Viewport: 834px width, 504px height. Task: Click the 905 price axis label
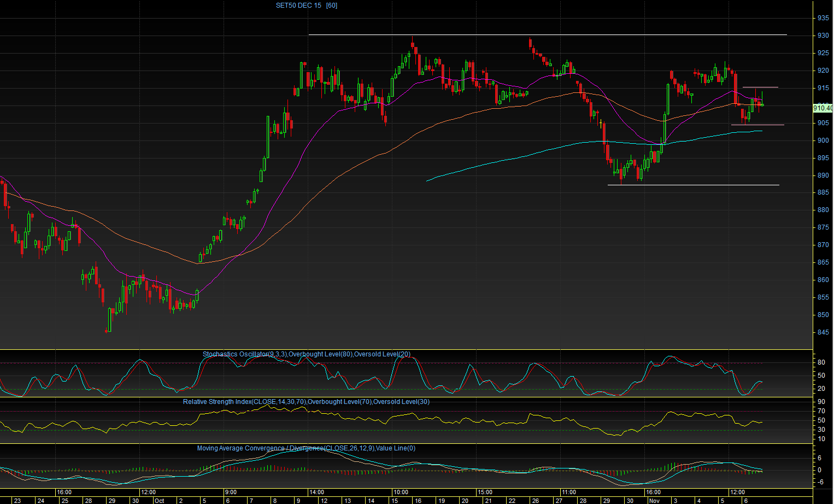(823, 123)
